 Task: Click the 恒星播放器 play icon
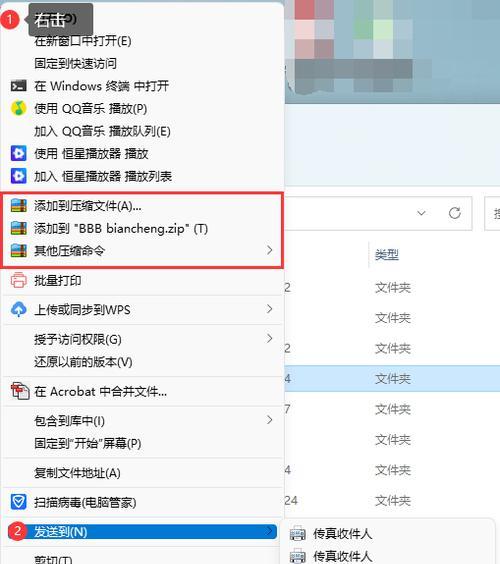click(x=18, y=154)
